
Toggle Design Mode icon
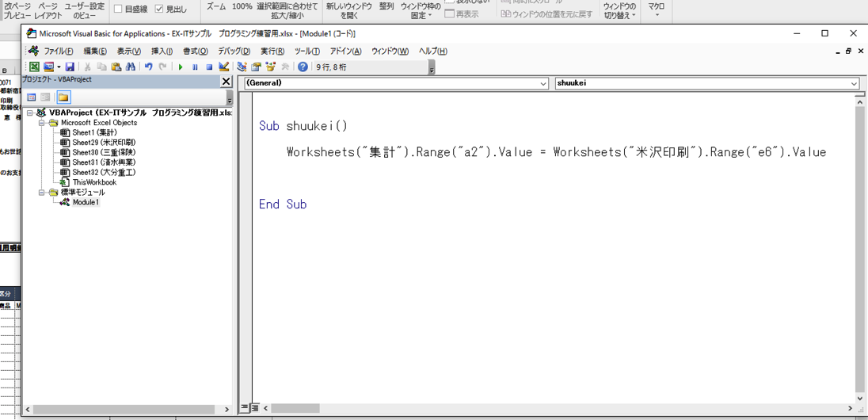point(223,67)
